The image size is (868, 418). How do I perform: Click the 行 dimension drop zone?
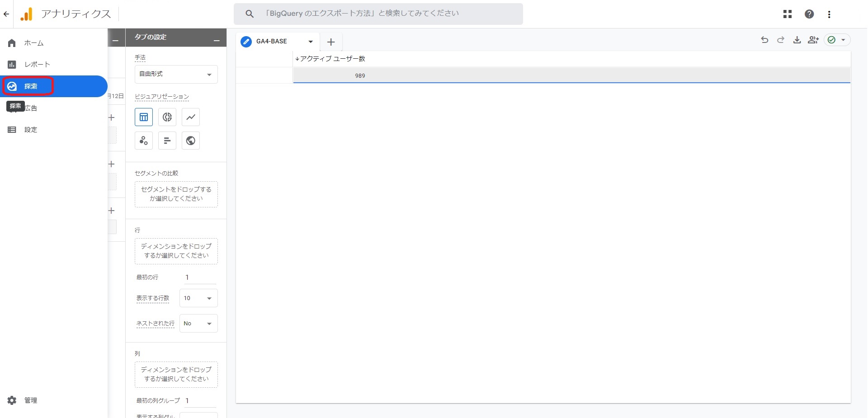[x=176, y=251]
